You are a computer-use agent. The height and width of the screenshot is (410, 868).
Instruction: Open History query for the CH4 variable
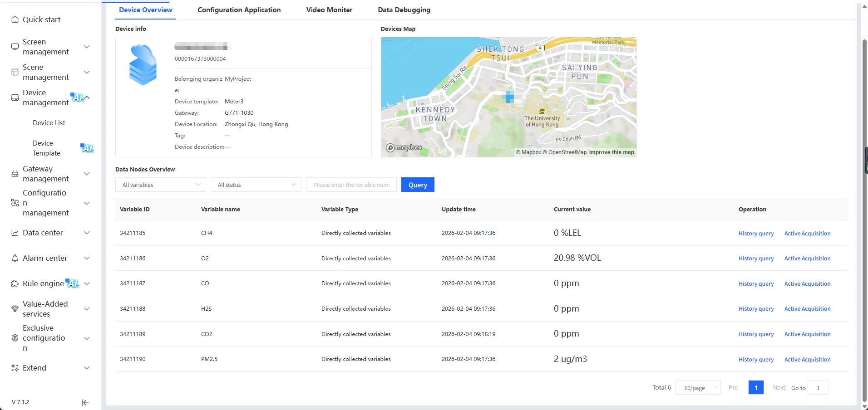(756, 234)
